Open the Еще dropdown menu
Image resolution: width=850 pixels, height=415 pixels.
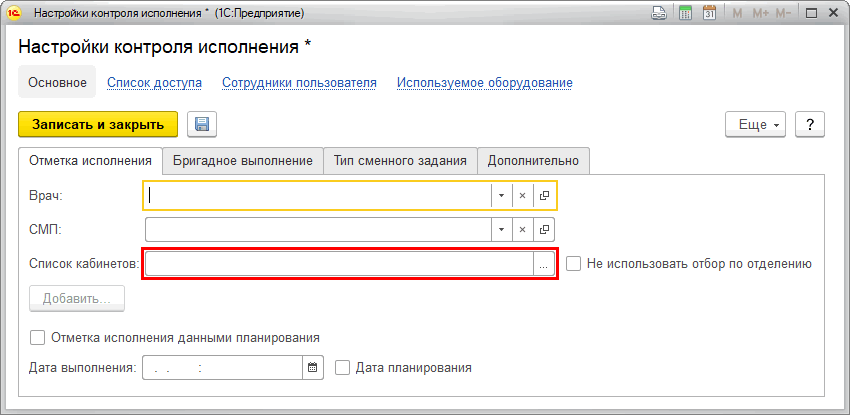tap(759, 125)
